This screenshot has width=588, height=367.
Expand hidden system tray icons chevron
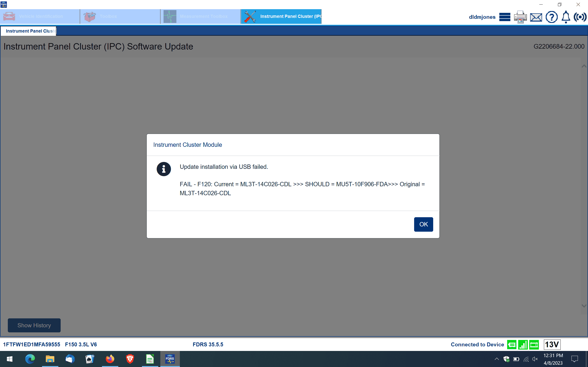pyautogui.click(x=497, y=359)
